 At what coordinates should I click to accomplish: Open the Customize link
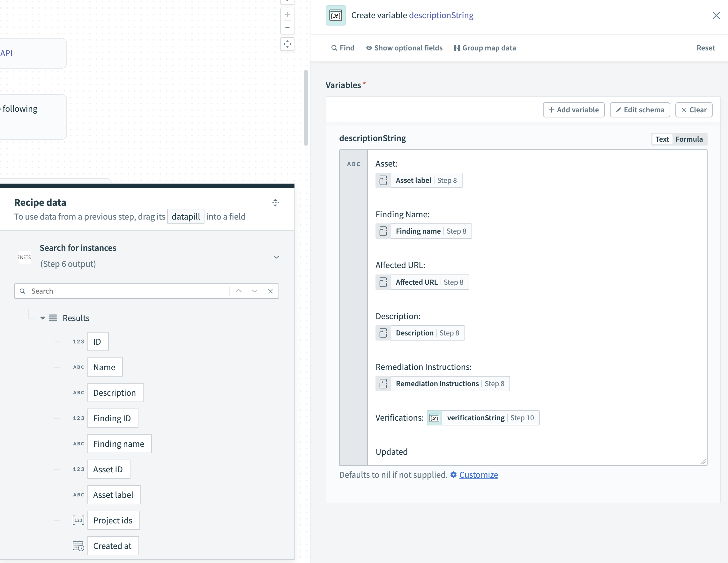click(478, 475)
